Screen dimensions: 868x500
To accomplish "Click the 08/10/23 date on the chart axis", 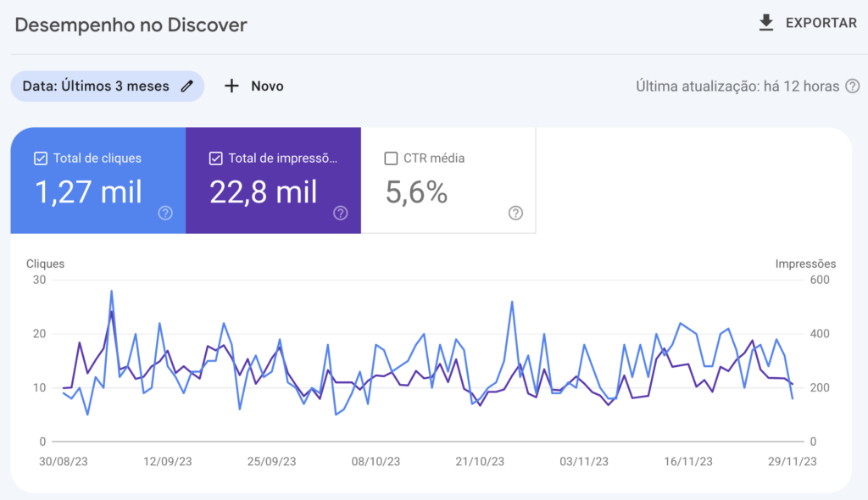I will coord(376,461).
